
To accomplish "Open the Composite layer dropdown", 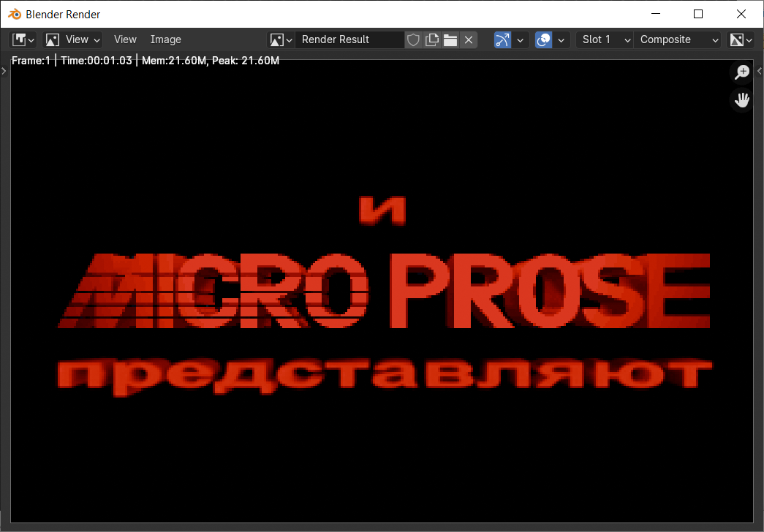I will (x=678, y=39).
